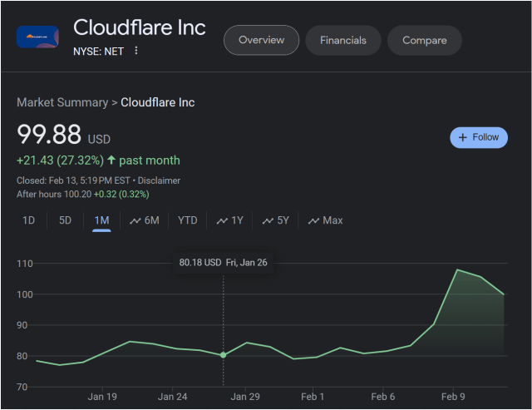The height and width of the screenshot is (410, 532).
Task: Click the trend icon beside 6M
Action: (x=135, y=221)
